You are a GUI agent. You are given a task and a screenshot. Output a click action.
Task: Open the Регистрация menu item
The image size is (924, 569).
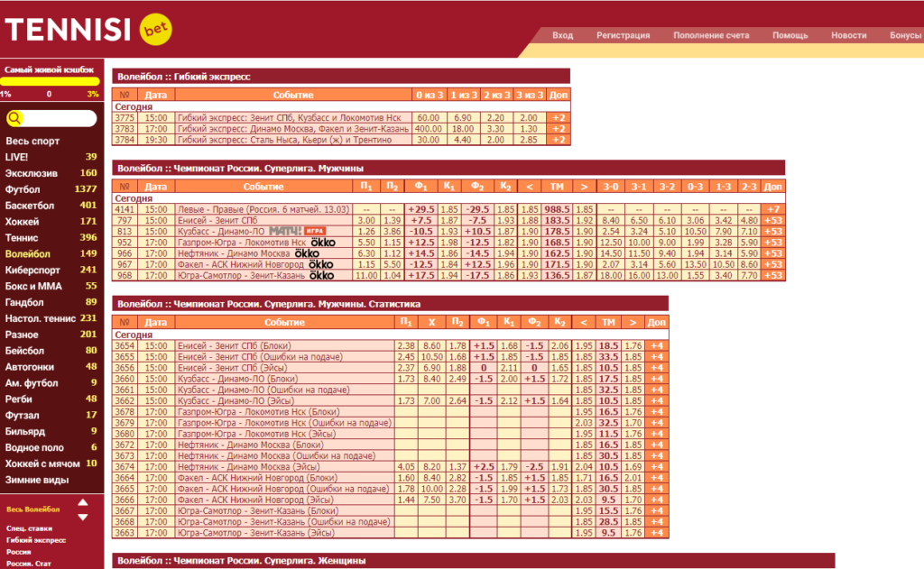pos(623,35)
